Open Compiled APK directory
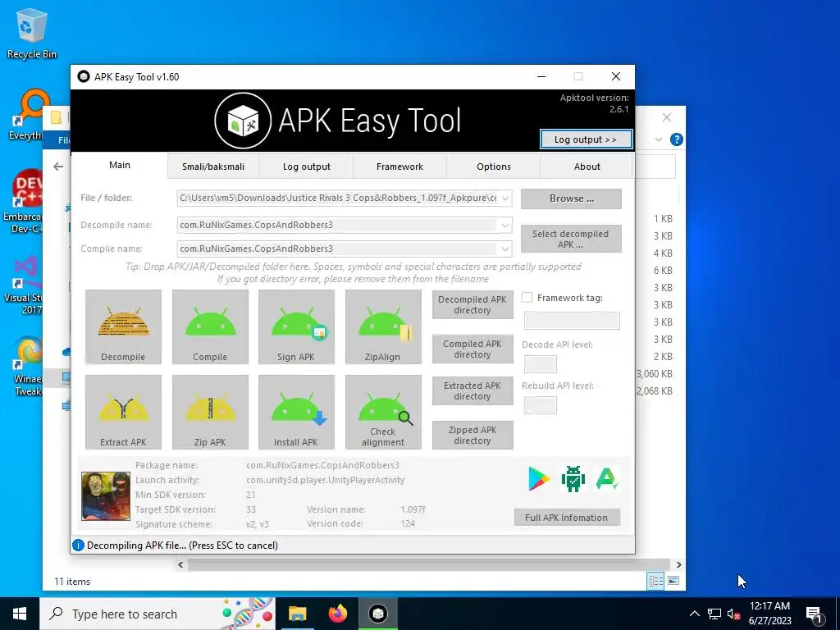The width and height of the screenshot is (840, 630). 472,349
